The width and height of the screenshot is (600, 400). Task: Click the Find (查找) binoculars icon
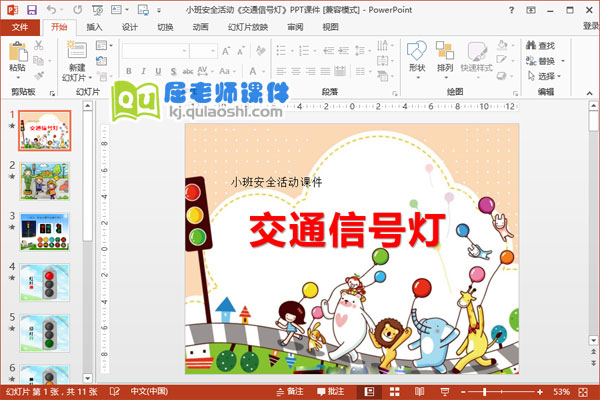coord(531,45)
